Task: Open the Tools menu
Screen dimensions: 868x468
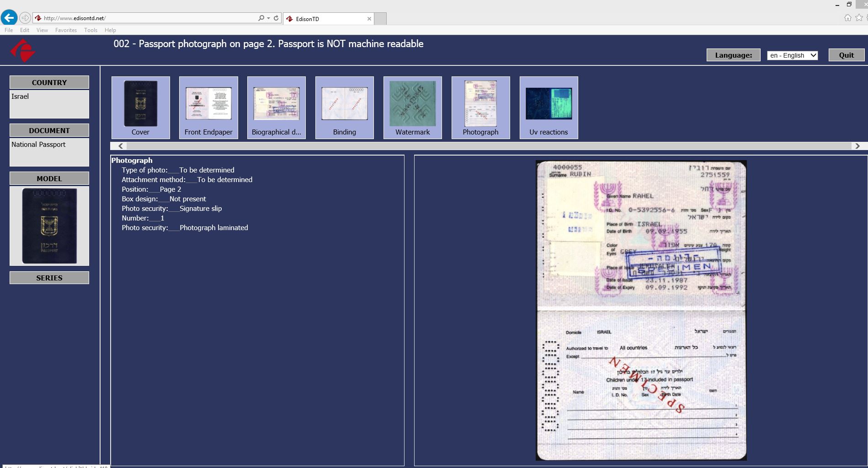Action: point(91,30)
